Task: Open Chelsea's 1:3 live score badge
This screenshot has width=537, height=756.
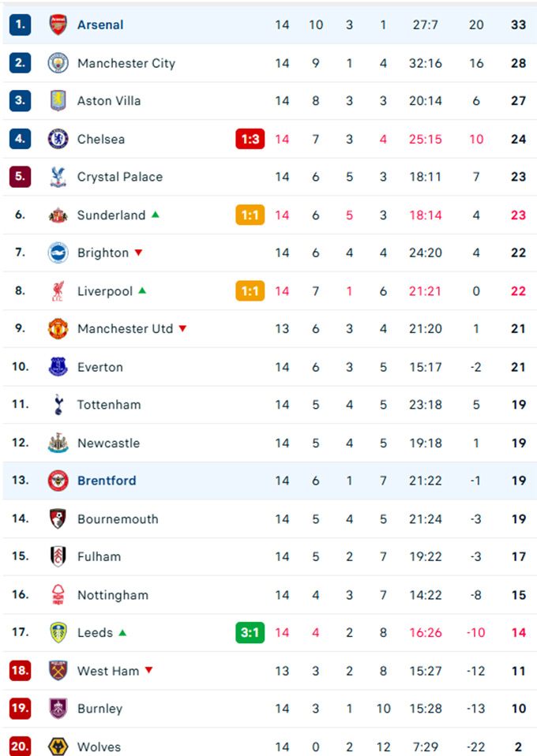Action: 250,139
